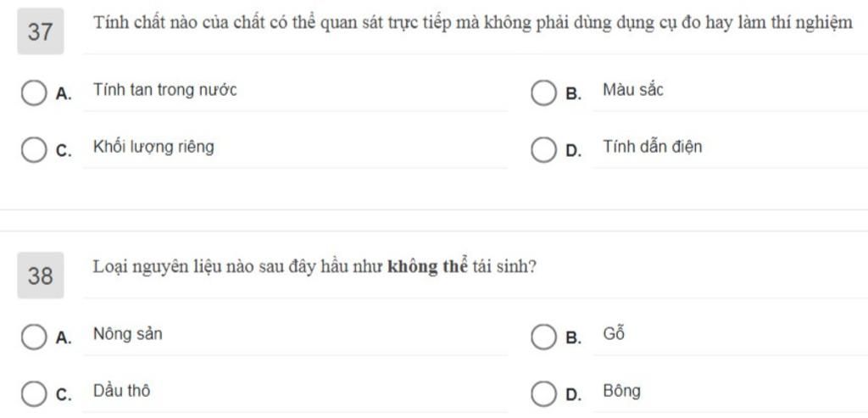Click the 'Dầu thô' answer label
868x418 pixels.
point(121,391)
